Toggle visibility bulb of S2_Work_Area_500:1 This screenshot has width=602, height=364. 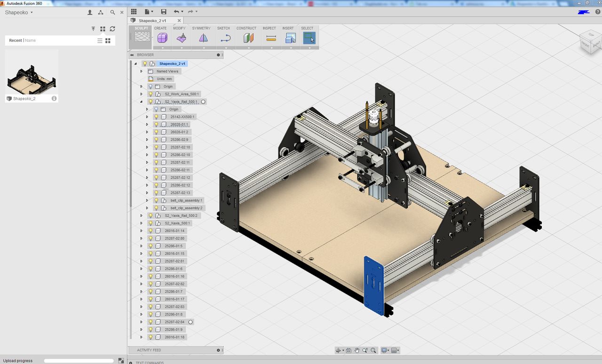pyautogui.click(x=150, y=94)
